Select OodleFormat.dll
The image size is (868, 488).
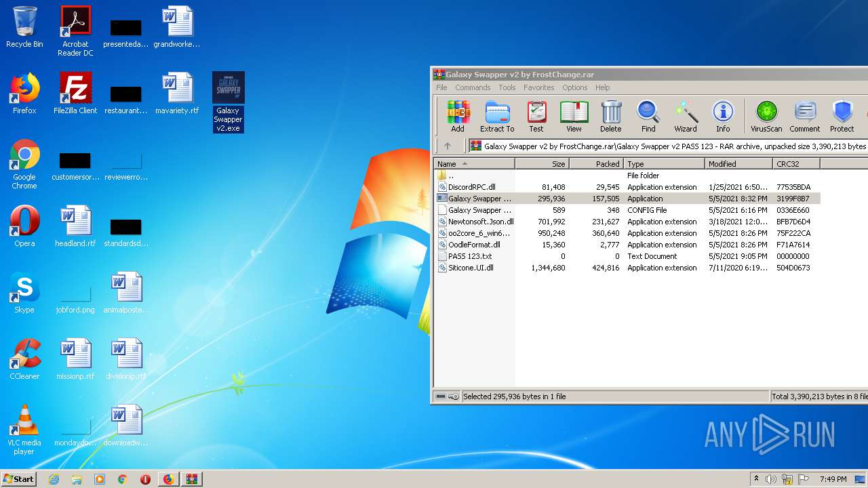(x=627, y=245)
